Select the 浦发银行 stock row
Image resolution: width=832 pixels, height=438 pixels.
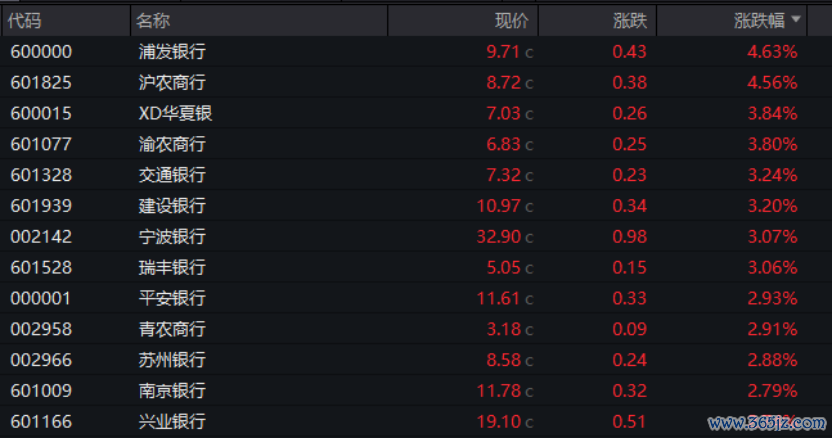(416, 51)
